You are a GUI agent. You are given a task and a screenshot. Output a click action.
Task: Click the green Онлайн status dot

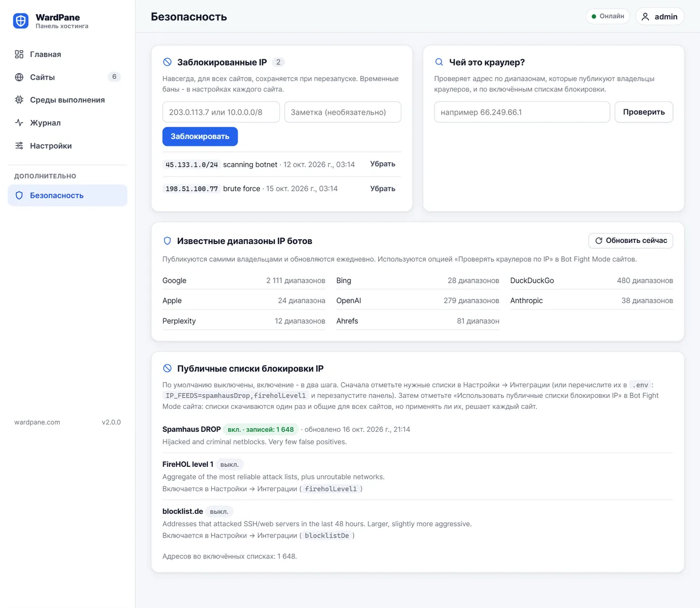pyautogui.click(x=594, y=17)
